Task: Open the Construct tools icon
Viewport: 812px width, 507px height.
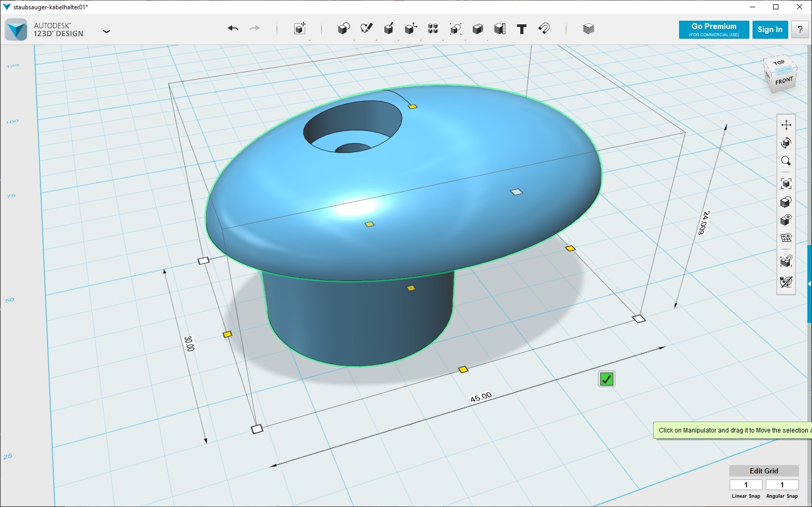Action: point(388,28)
